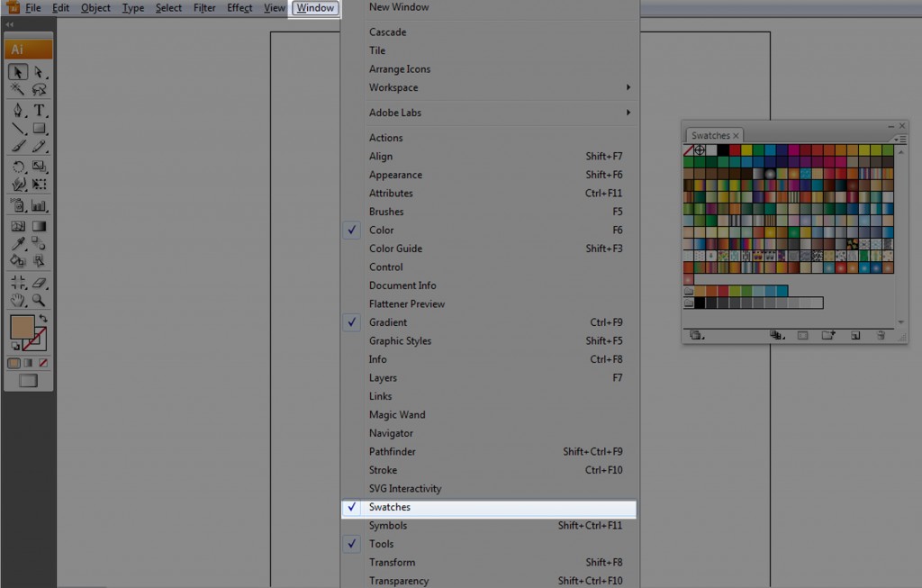This screenshot has height=588, width=922.
Task: Open the Effect menu
Action: pyautogui.click(x=240, y=8)
